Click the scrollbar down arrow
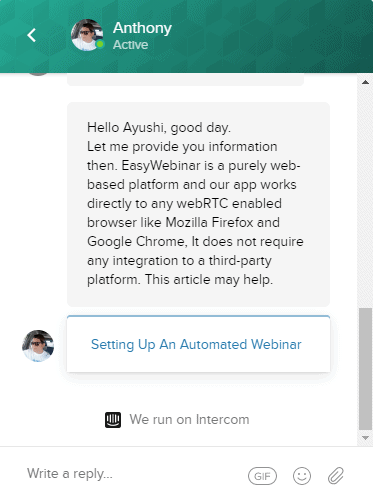The image size is (373, 498). [365, 438]
